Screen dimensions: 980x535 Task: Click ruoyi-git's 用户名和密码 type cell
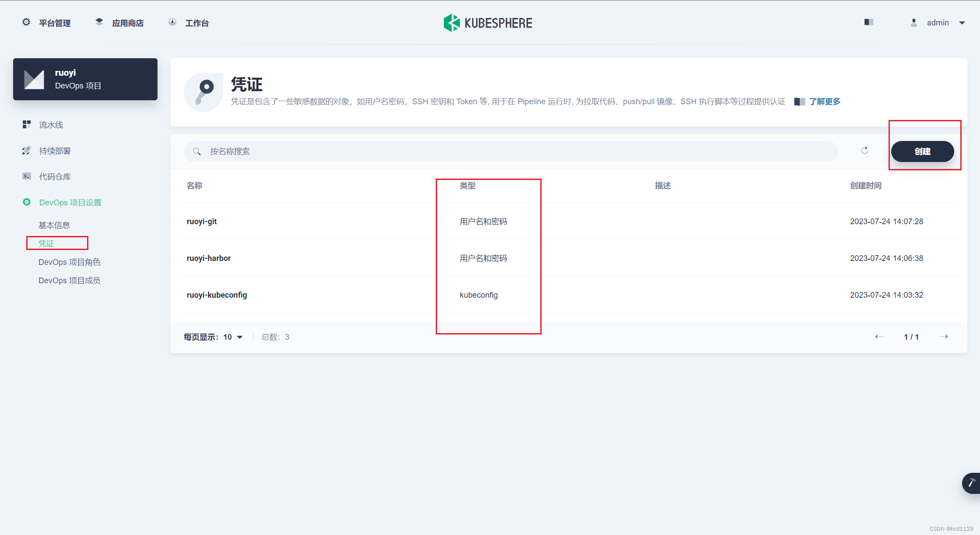click(x=483, y=221)
